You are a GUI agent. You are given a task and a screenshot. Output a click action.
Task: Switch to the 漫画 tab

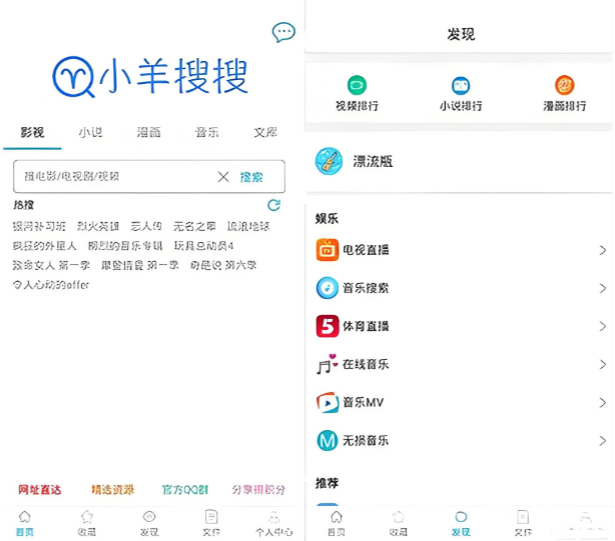pos(149,133)
